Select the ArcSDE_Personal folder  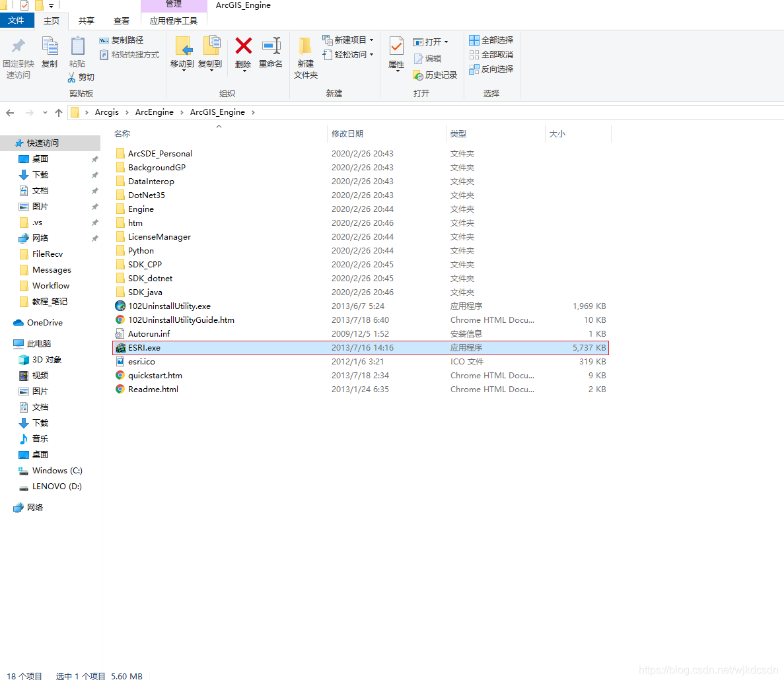pos(160,154)
